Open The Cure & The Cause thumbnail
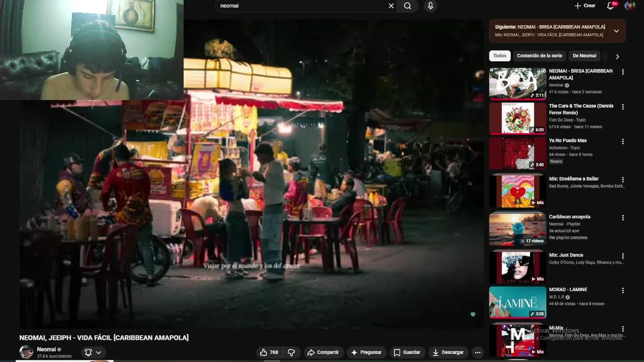 (517, 118)
